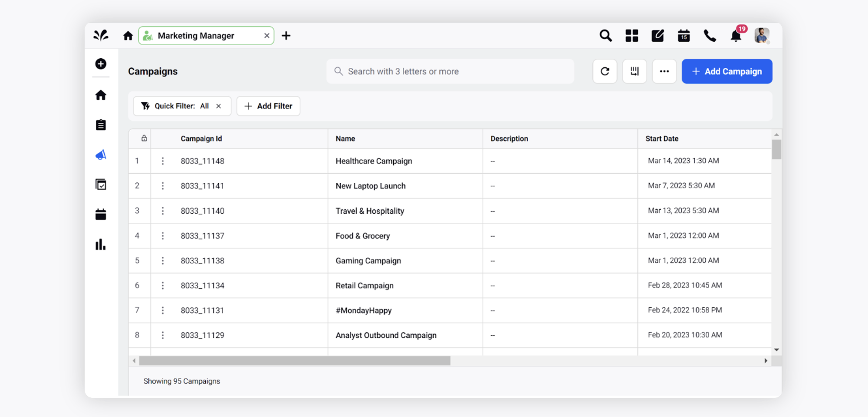The height and width of the screenshot is (417, 868).
Task: Click campaign id 8033_11141
Action: [202, 186]
